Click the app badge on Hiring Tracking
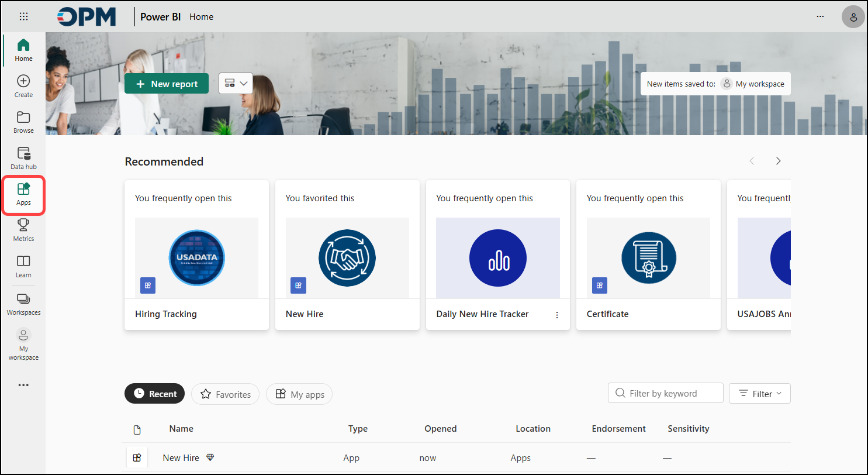Image resolution: width=868 pixels, height=475 pixels. [x=148, y=285]
